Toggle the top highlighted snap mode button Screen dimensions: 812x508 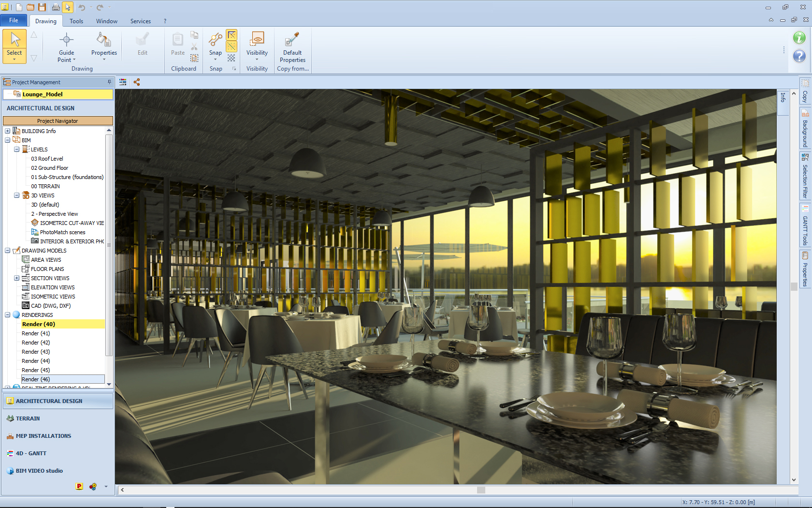tap(232, 35)
